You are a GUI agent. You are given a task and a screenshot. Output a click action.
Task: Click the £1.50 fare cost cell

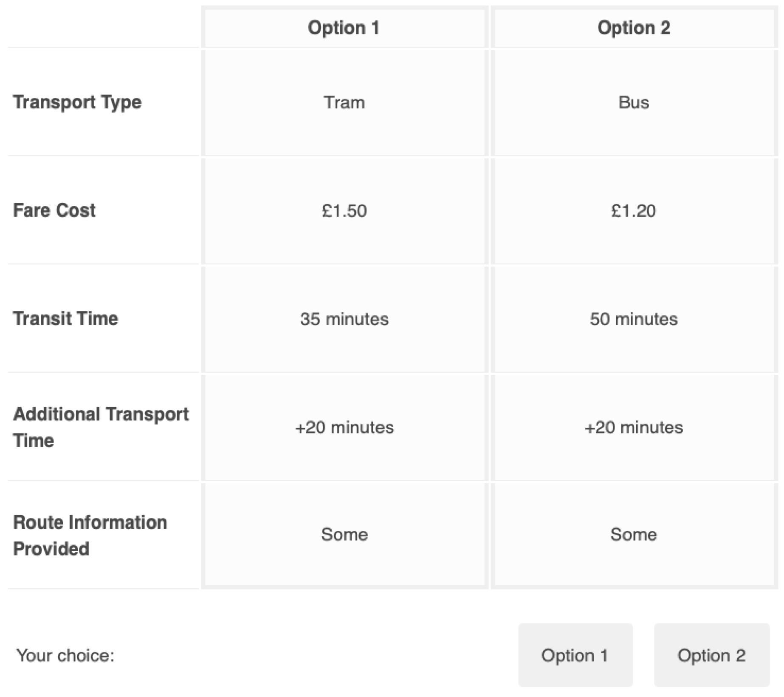344,211
